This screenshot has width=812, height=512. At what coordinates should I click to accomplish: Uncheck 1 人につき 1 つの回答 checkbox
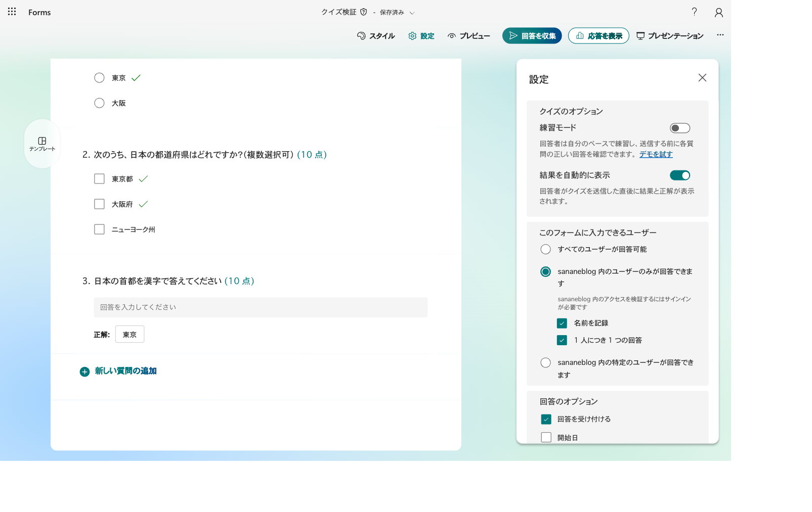[562, 340]
